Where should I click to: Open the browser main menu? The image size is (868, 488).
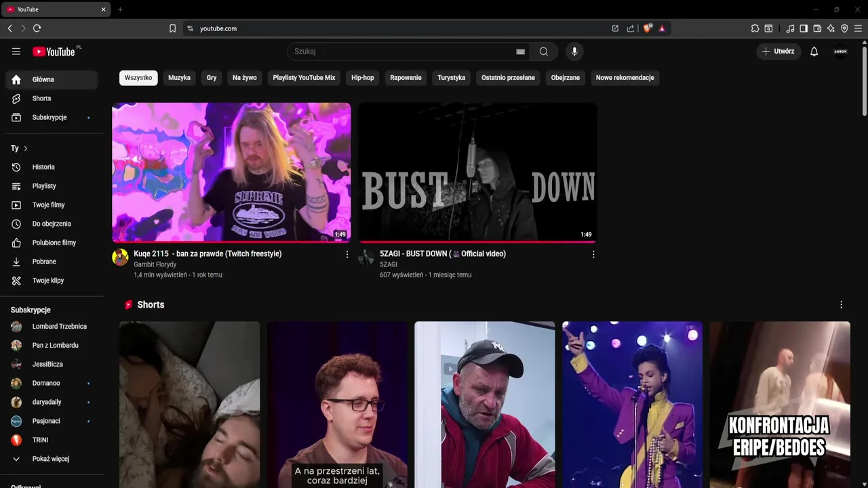tap(858, 28)
